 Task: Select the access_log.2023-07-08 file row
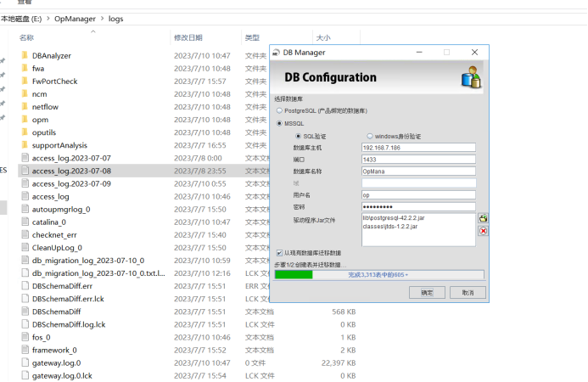coord(144,171)
